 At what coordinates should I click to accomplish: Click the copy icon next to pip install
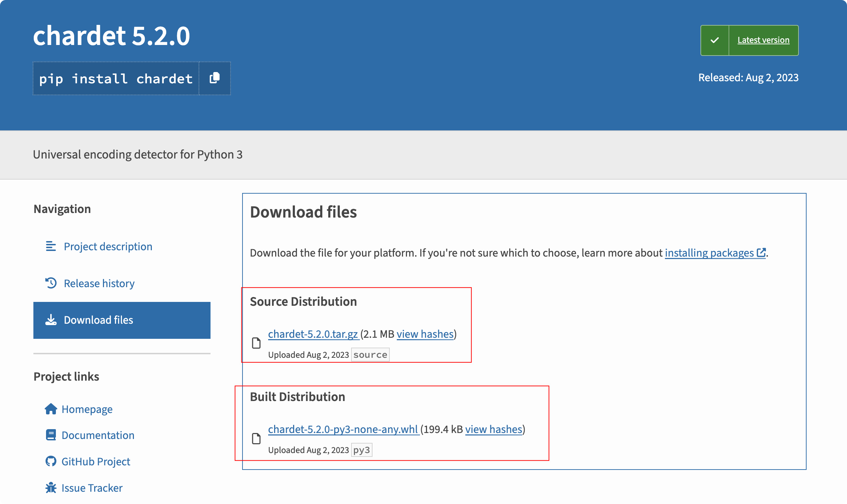tap(215, 78)
